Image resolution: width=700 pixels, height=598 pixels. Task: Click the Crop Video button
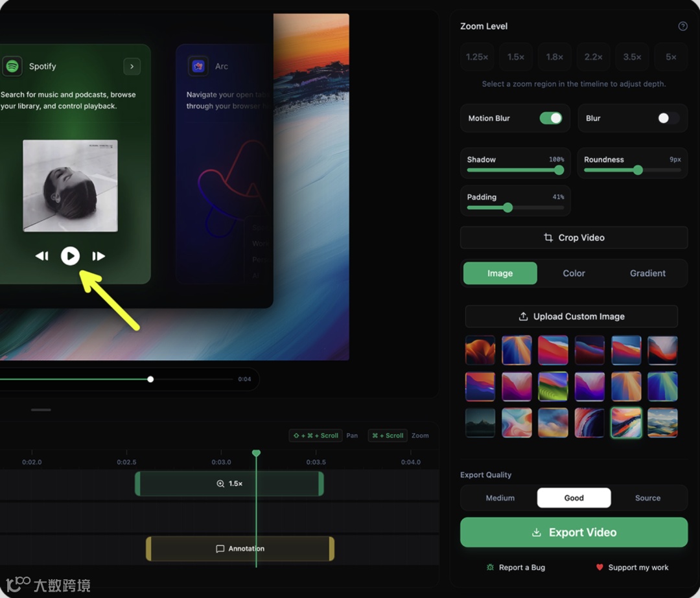pyautogui.click(x=574, y=237)
